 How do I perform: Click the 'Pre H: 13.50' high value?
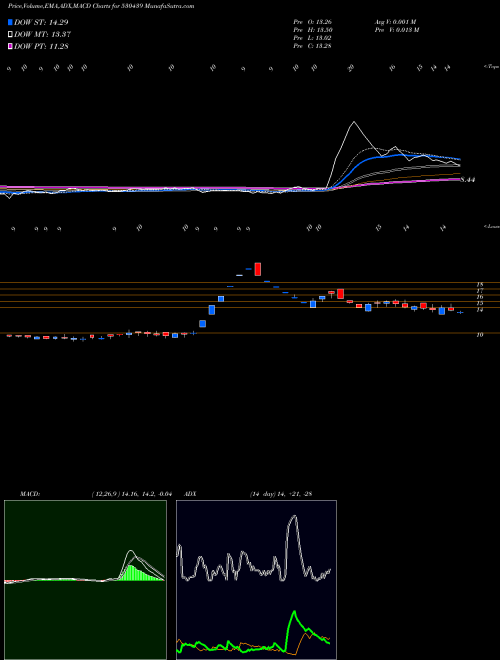pos(312,30)
